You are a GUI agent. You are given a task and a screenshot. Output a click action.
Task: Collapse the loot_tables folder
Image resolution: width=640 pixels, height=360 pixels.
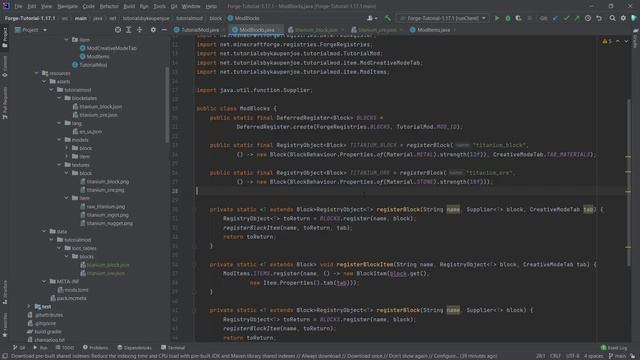point(59,248)
